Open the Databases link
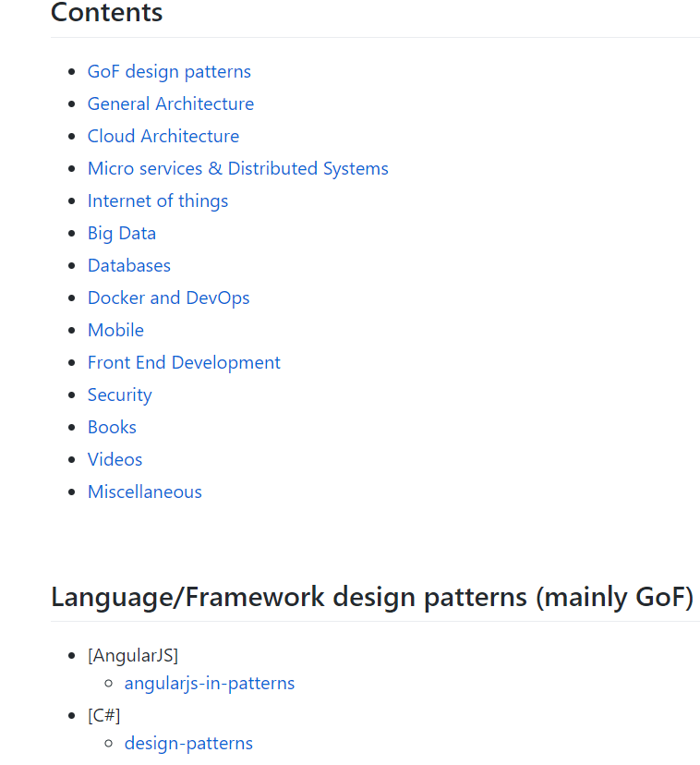This screenshot has height=765, width=700. click(x=129, y=265)
